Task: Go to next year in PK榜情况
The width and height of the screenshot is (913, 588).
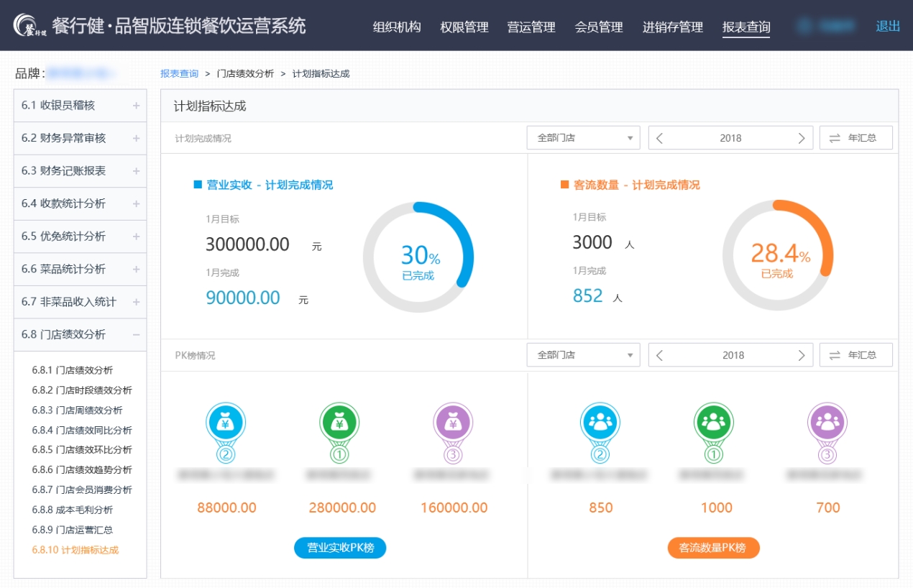Action: pos(802,355)
